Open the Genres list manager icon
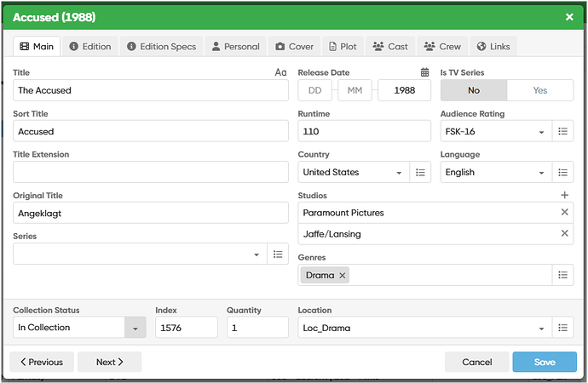Image resolution: width=588 pixels, height=383 pixels. [562, 275]
